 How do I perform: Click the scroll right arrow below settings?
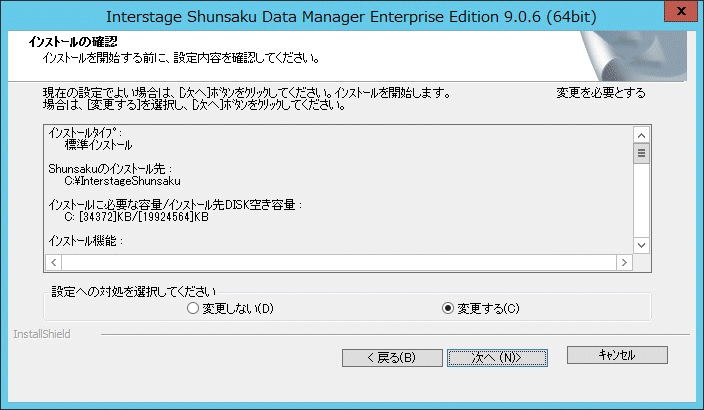pyautogui.click(x=624, y=262)
